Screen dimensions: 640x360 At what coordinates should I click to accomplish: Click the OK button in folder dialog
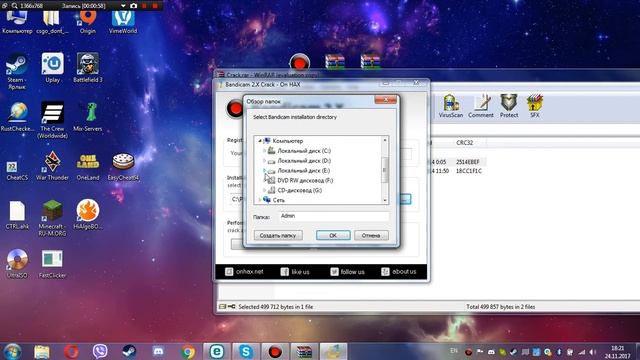click(x=333, y=236)
